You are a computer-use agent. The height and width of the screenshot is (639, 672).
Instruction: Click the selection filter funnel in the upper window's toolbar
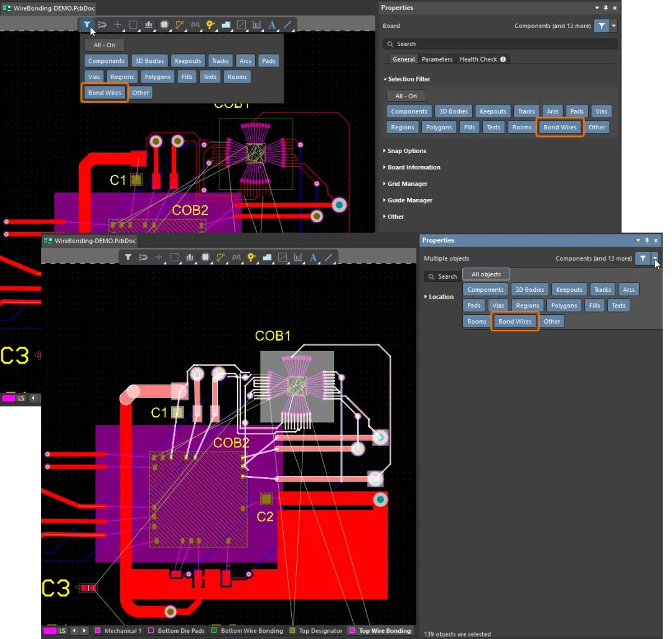[86, 24]
